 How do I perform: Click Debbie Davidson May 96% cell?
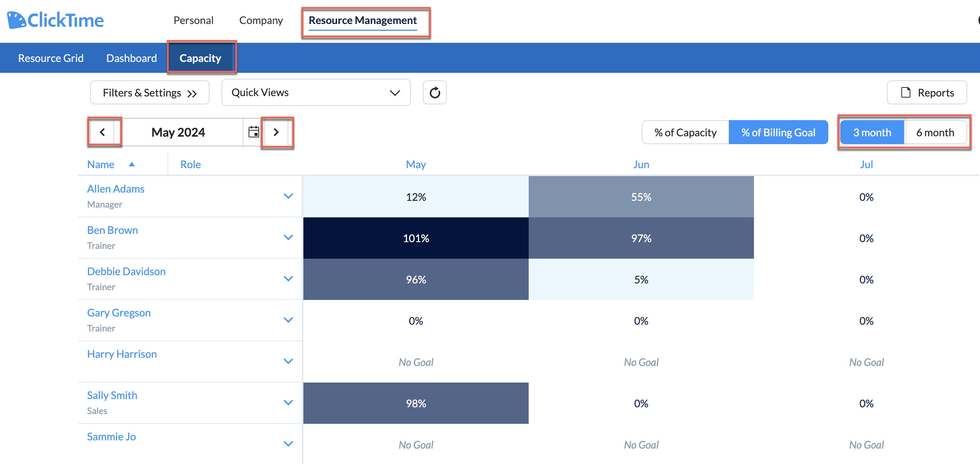pos(416,279)
